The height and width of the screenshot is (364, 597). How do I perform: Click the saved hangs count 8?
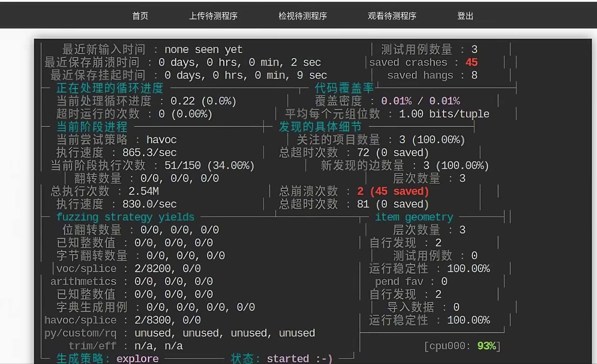coord(474,75)
